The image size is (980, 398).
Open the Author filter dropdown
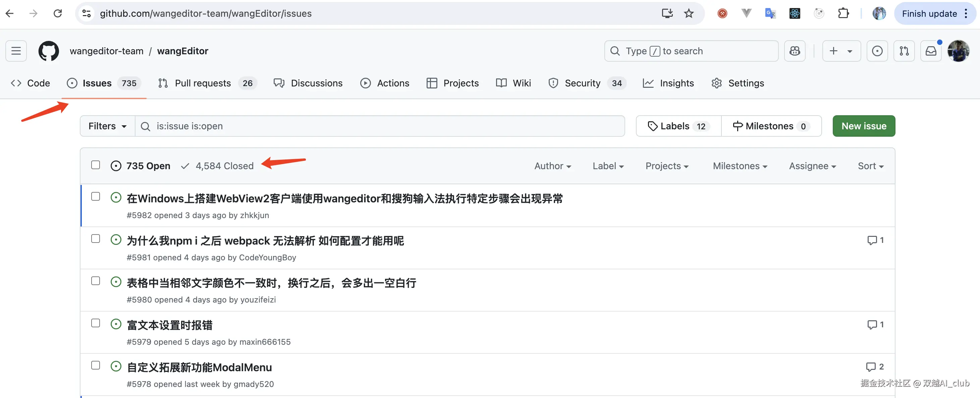[552, 166]
